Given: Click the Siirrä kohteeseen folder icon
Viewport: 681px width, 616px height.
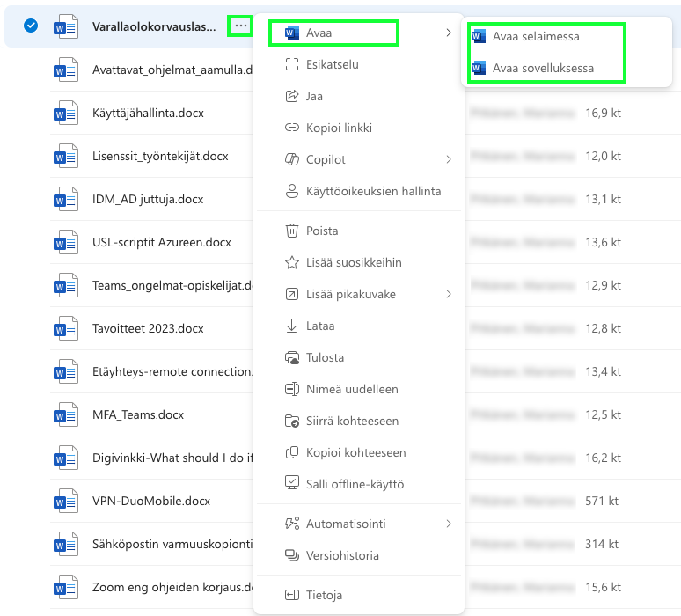Looking at the screenshot, I should pyautogui.click(x=292, y=421).
